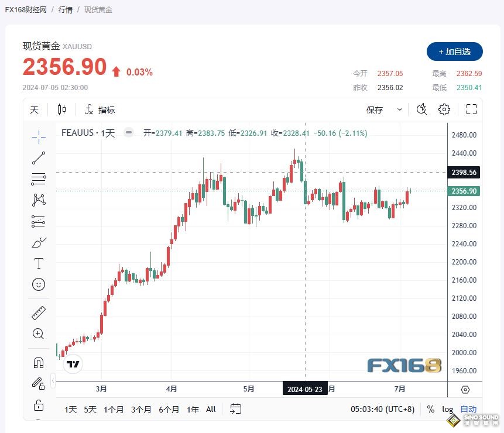Viewport: 504px width, 433px height.
Task: Click the 2356.90 large quote price
Action: [64, 67]
